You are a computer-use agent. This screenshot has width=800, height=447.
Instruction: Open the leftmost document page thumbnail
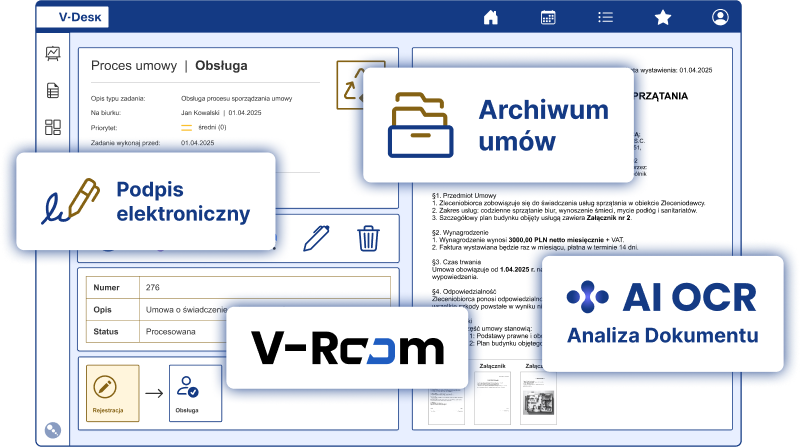click(446, 406)
